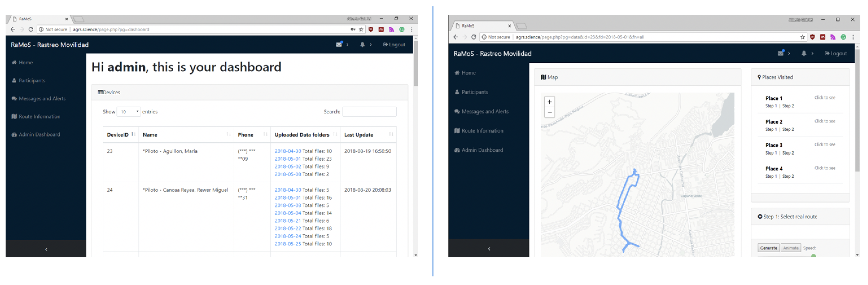The image size is (868, 285).
Task: Collapse sidebar arrow in left window
Action: [x=46, y=249]
